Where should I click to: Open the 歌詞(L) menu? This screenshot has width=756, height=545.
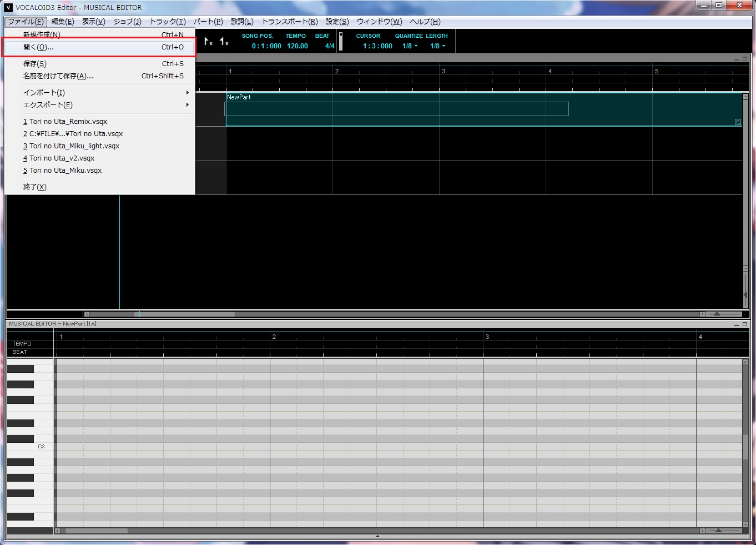tap(242, 22)
